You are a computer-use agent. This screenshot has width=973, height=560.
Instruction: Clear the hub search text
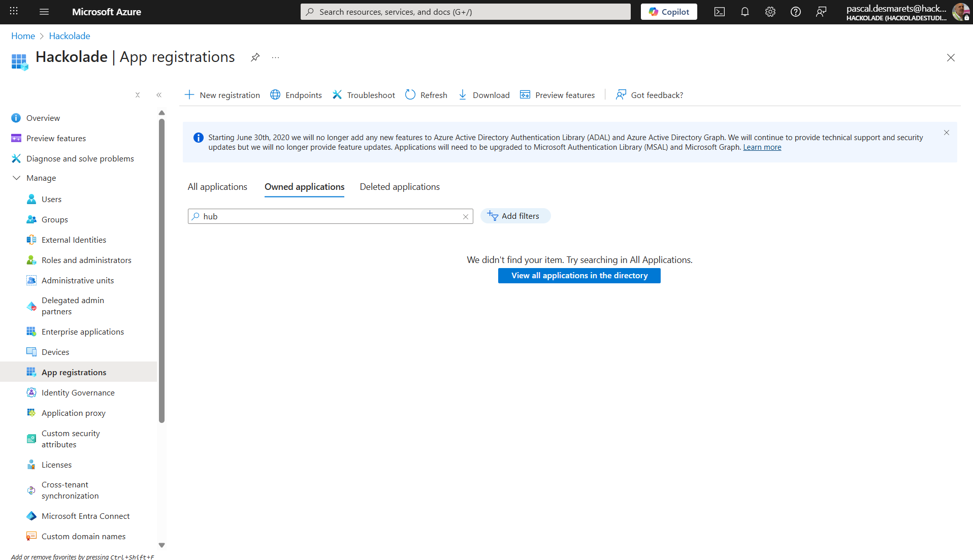(465, 216)
